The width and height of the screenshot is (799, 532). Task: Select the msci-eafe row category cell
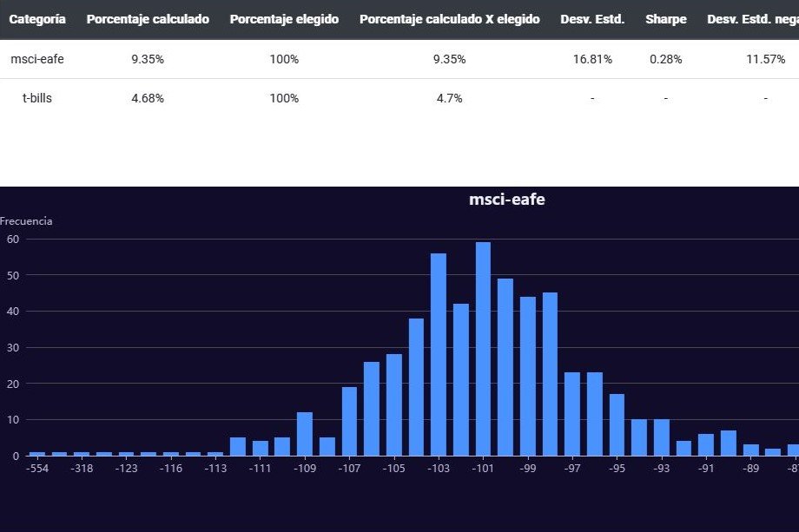click(36, 59)
